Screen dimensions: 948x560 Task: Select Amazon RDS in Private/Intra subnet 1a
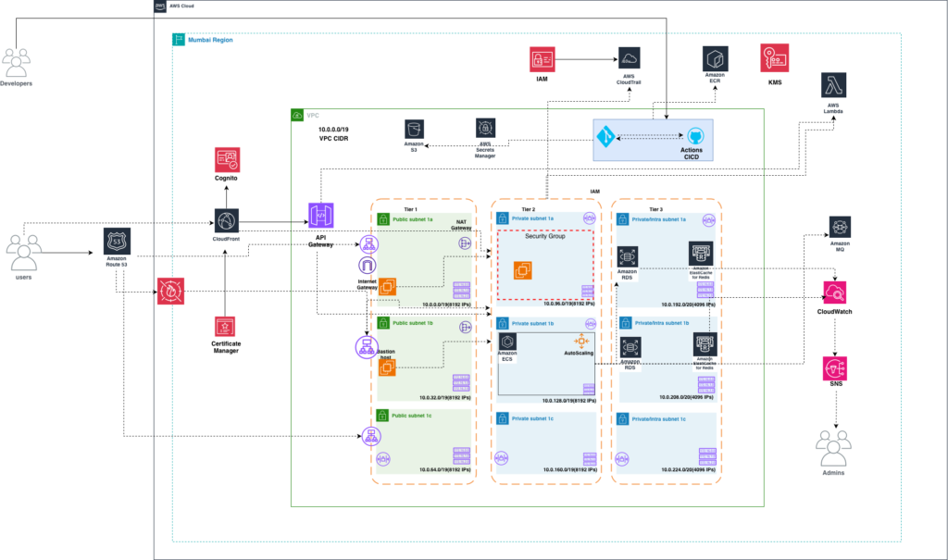(x=628, y=256)
